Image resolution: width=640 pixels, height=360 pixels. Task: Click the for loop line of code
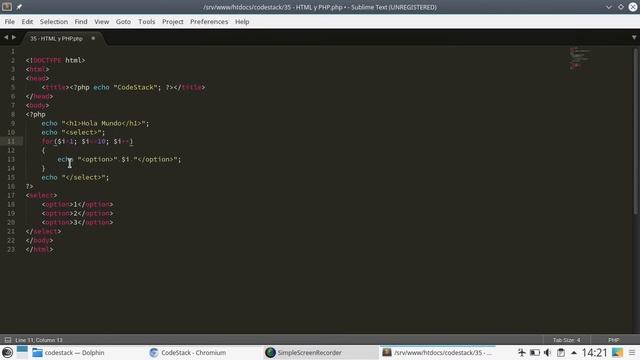click(x=87, y=141)
